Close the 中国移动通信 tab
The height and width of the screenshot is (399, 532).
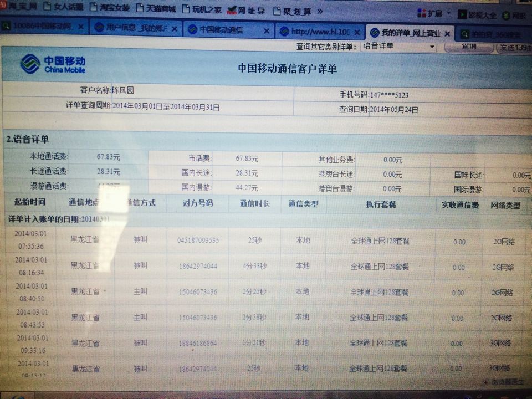pos(267,31)
